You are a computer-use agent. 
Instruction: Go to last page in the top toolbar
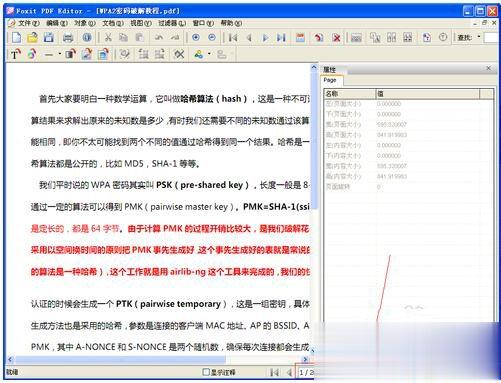coord(281,38)
